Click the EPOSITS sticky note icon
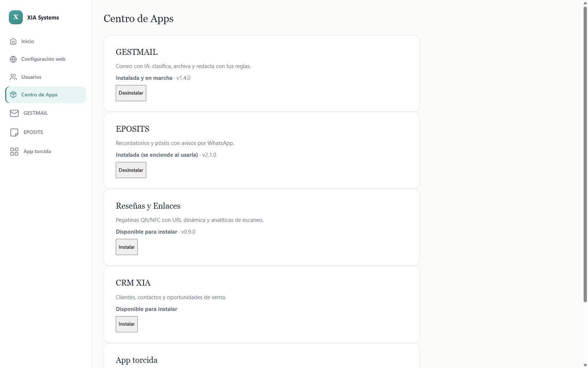The height and width of the screenshot is (368, 588). pyautogui.click(x=14, y=132)
